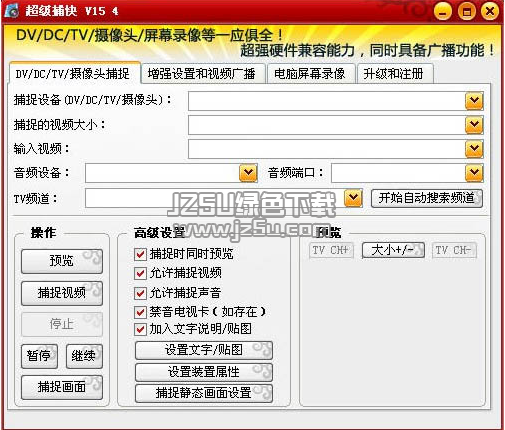The width and height of the screenshot is (505, 430).
Task: Click the 停止 button
Action: click(x=62, y=324)
